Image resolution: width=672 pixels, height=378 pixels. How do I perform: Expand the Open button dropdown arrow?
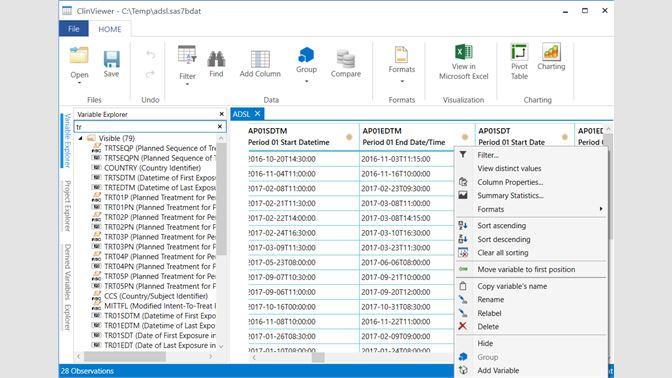79,83
